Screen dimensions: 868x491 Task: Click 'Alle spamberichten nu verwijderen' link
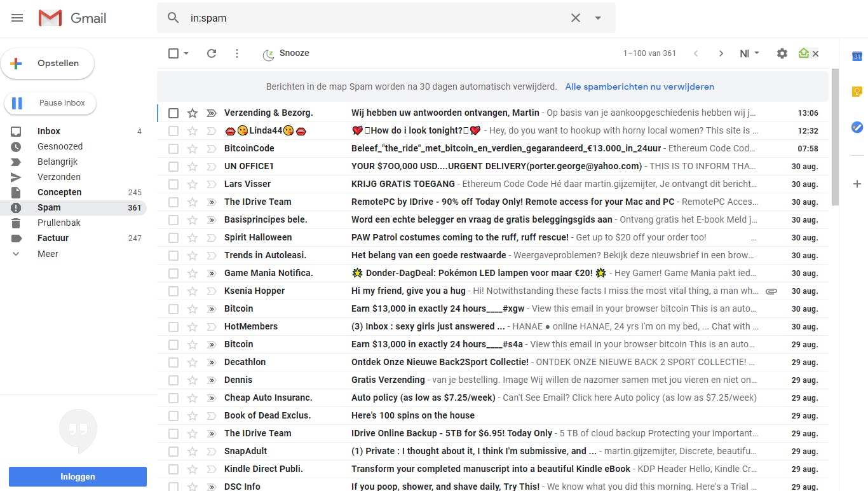pos(639,86)
